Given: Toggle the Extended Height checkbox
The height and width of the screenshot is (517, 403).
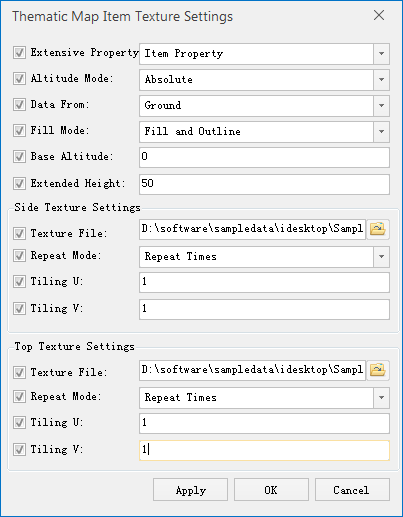Looking at the screenshot, I should coord(19,184).
